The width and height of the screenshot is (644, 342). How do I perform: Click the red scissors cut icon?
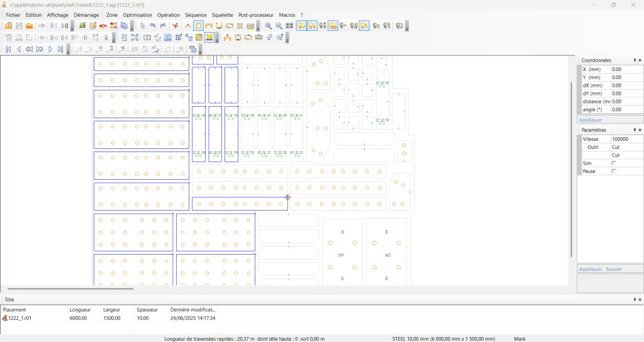click(x=175, y=26)
